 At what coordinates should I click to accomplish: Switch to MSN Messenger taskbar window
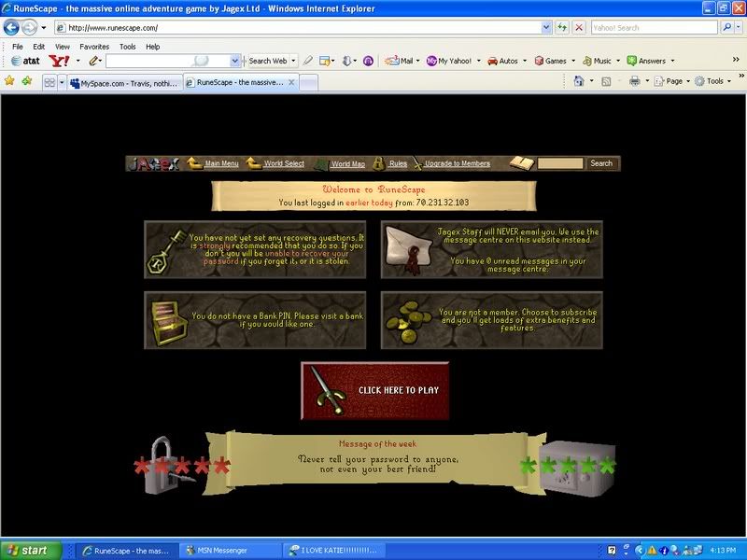(231, 551)
